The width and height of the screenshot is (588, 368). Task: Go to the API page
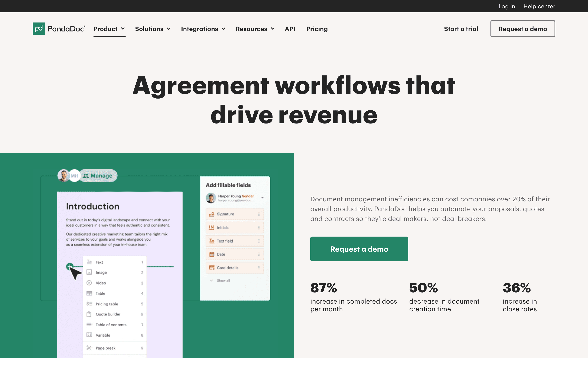(290, 29)
